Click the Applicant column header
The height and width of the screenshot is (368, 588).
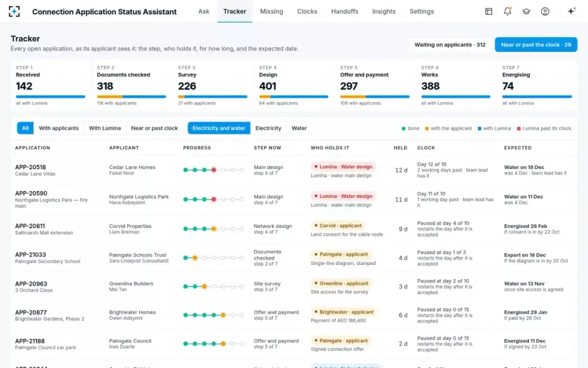pos(124,148)
